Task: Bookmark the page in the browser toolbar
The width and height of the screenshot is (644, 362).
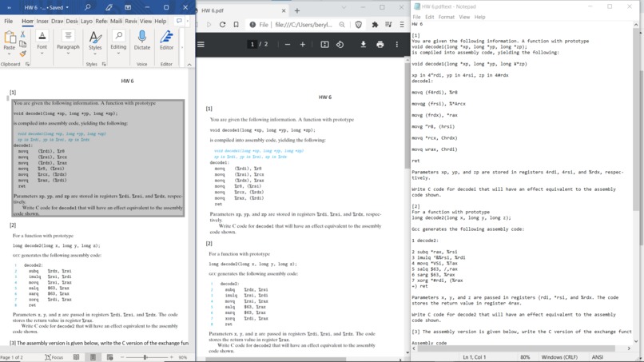Action: (237, 25)
